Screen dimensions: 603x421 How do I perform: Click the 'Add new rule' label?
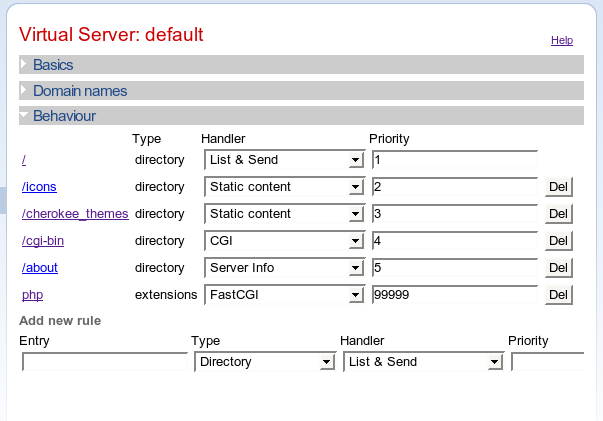pyautogui.click(x=60, y=321)
